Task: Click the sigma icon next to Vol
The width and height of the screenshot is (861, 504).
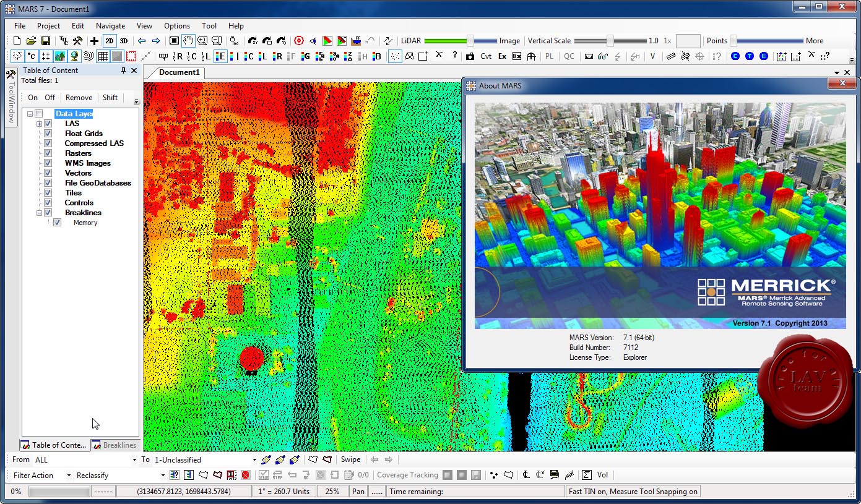Action: [587, 475]
